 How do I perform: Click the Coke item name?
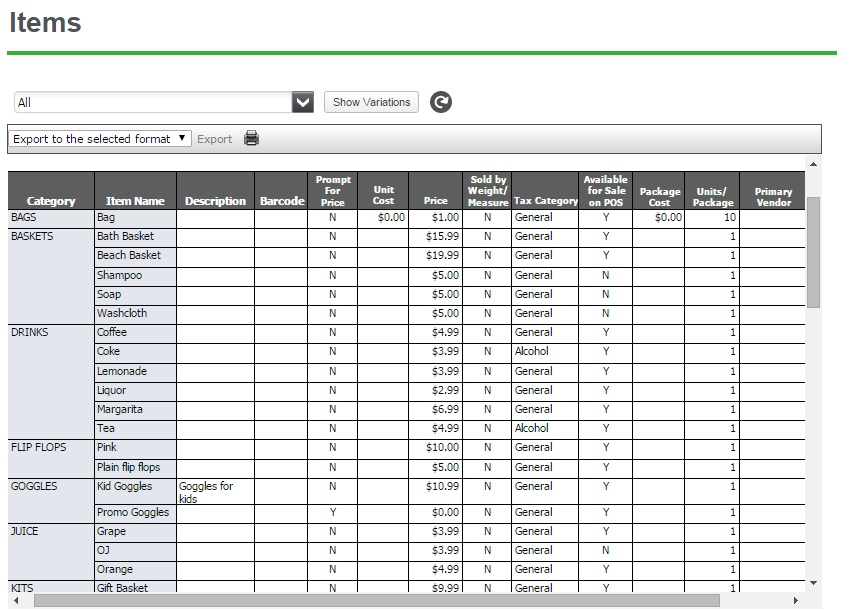click(109, 351)
